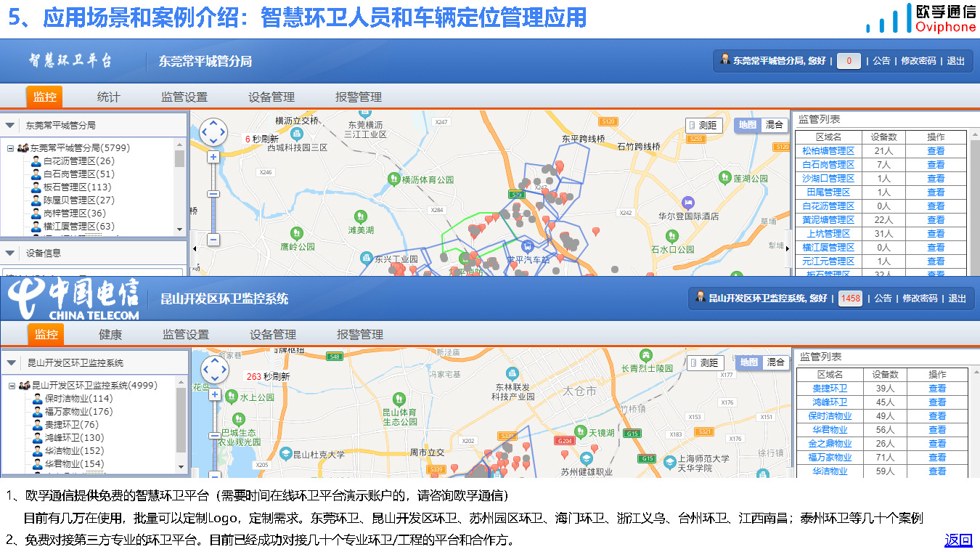The width and height of the screenshot is (980, 552).
Task: Click 天镜湖 marker icon on 昆山 map
Action: pyautogui.click(x=580, y=432)
